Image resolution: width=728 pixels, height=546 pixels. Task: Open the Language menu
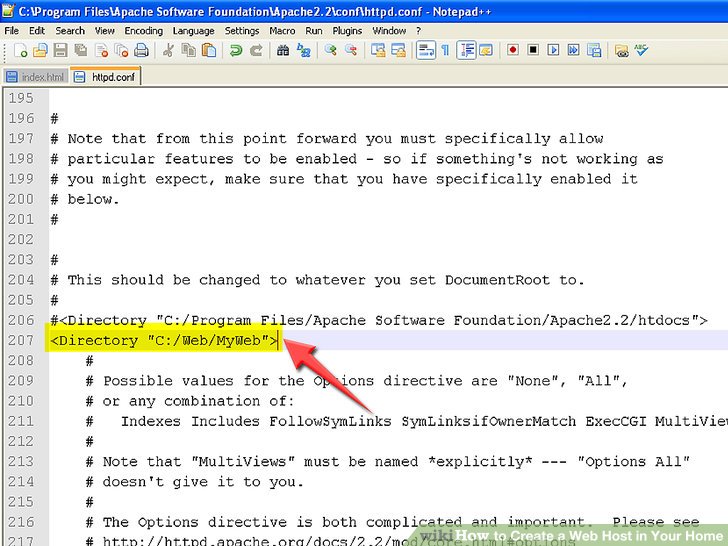193,30
